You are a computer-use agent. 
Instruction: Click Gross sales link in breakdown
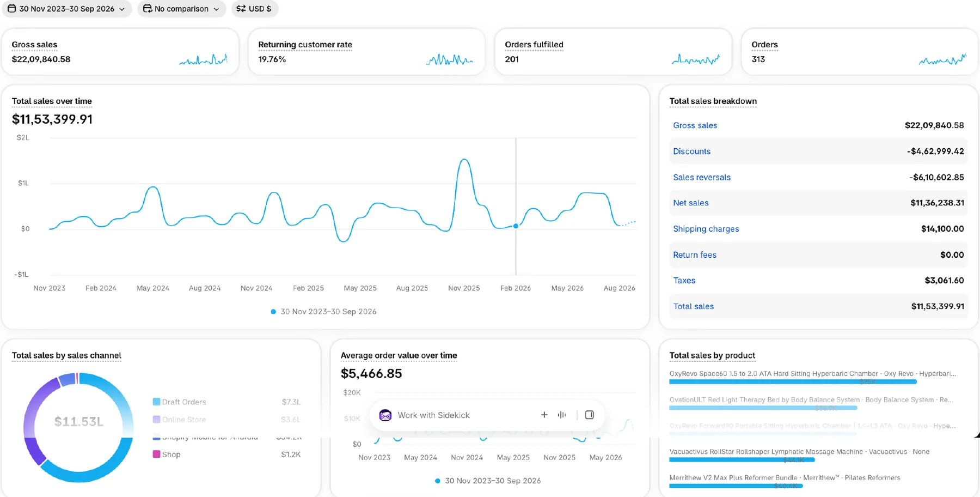click(x=695, y=125)
